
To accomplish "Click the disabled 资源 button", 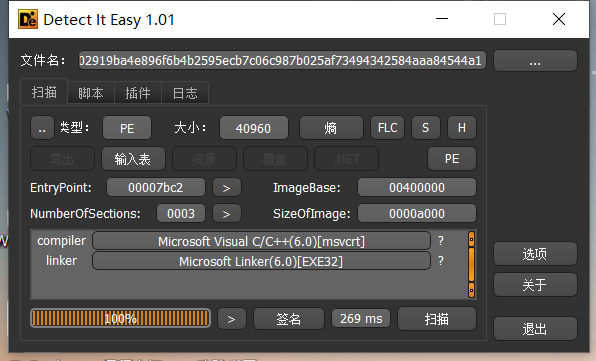I will (204, 159).
